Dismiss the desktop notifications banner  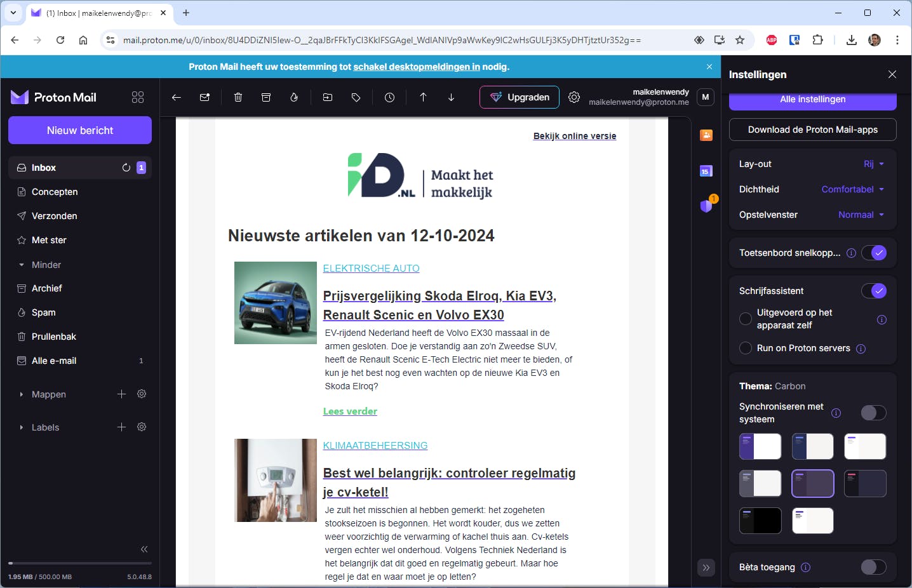pyautogui.click(x=709, y=67)
